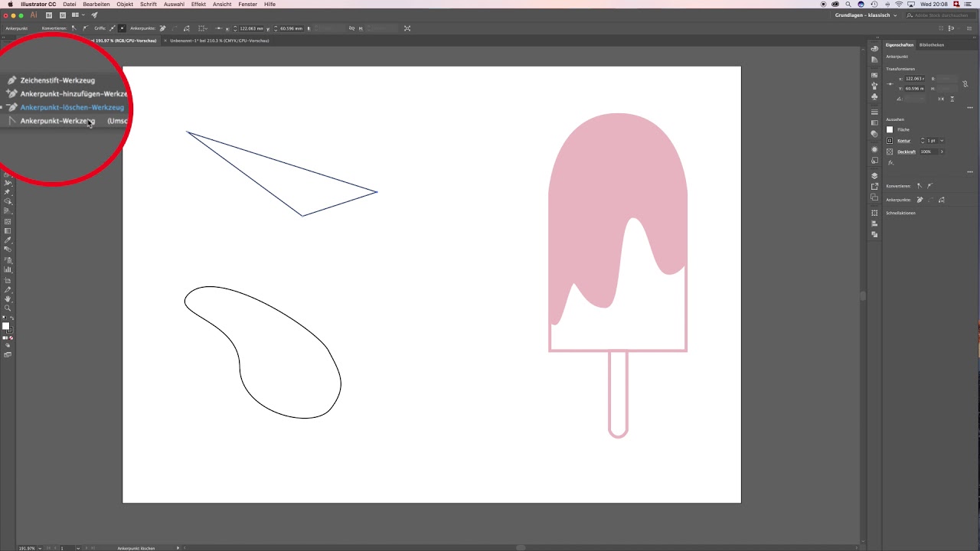980x551 pixels.
Task: Open the Bearbeiten menu
Action: (96, 5)
